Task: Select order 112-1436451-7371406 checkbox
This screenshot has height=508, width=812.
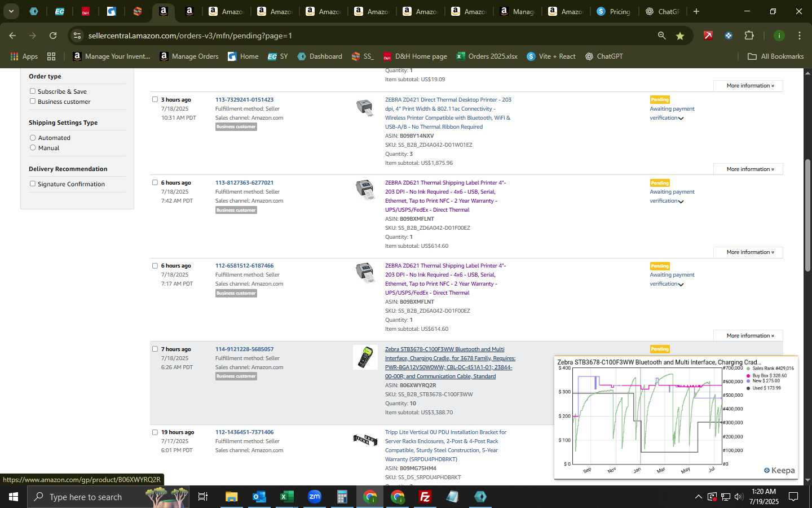Action: [155, 432]
